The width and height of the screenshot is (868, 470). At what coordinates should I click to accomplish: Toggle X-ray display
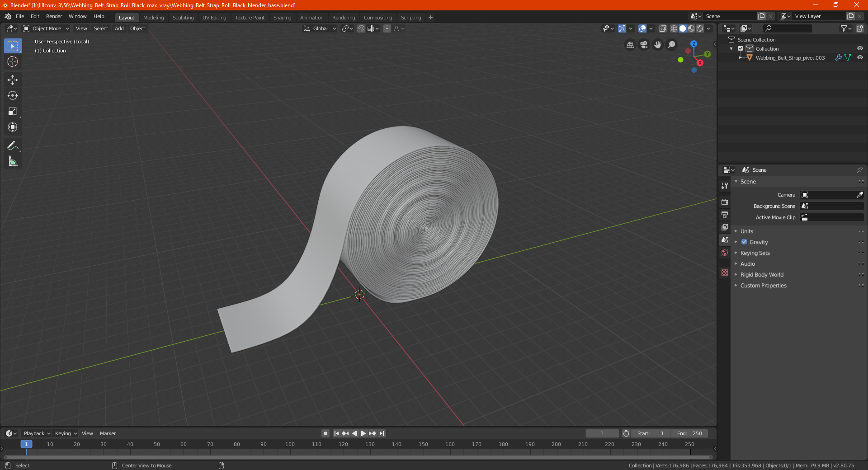(662, 28)
